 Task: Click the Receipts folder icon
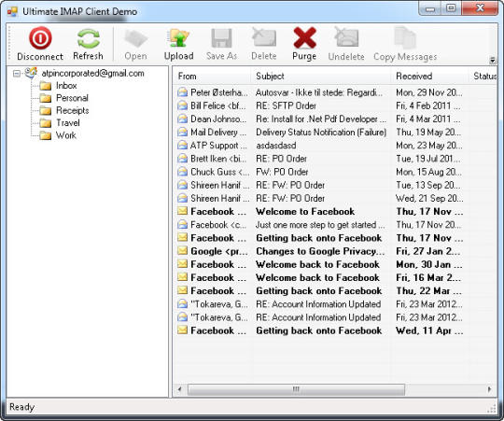46,110
